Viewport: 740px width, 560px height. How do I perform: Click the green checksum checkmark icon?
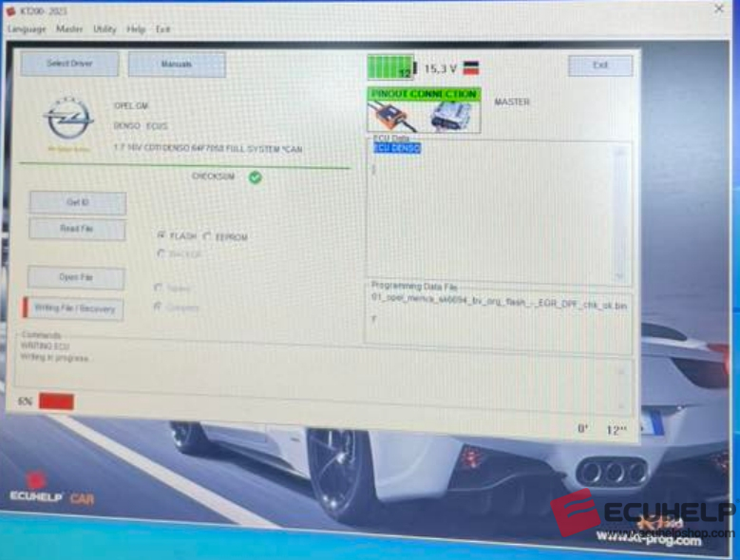(255, 177)
